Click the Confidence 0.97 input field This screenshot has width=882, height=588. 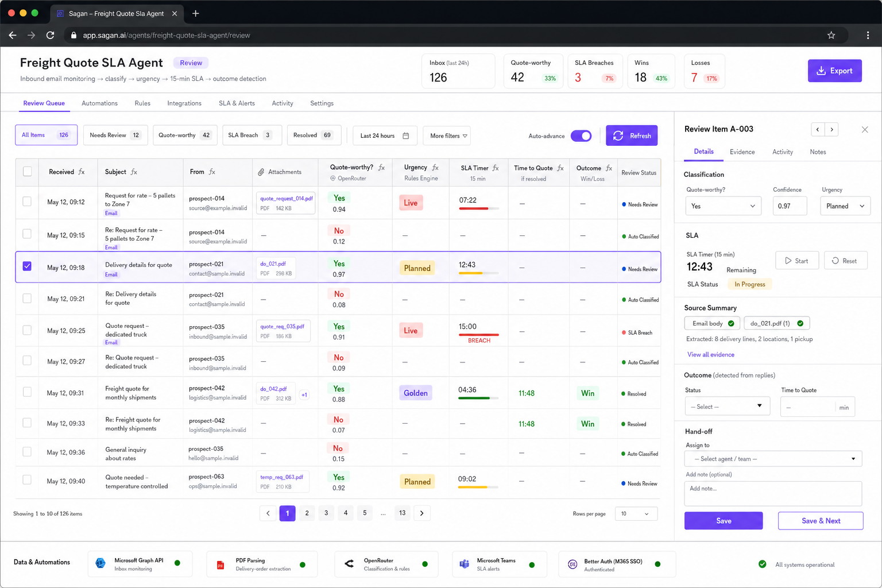pyautogui.click(x=790, y=206)
